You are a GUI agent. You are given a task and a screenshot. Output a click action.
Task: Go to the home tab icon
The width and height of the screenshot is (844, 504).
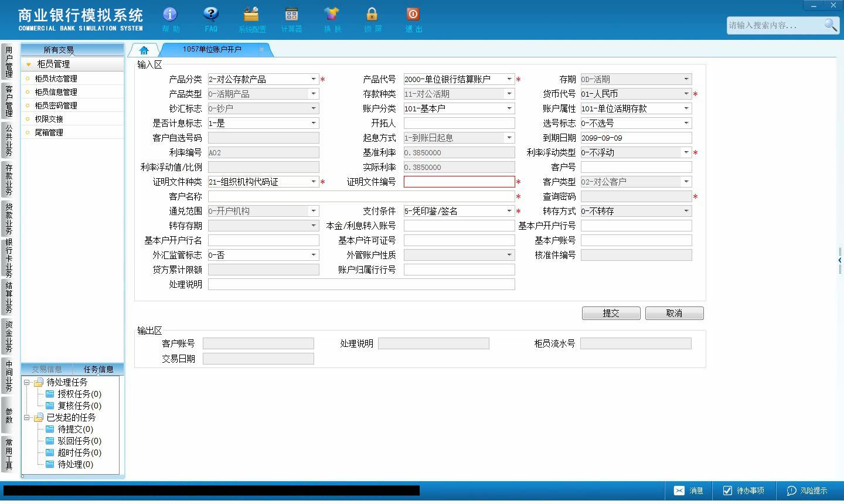(x=144, y=50)
